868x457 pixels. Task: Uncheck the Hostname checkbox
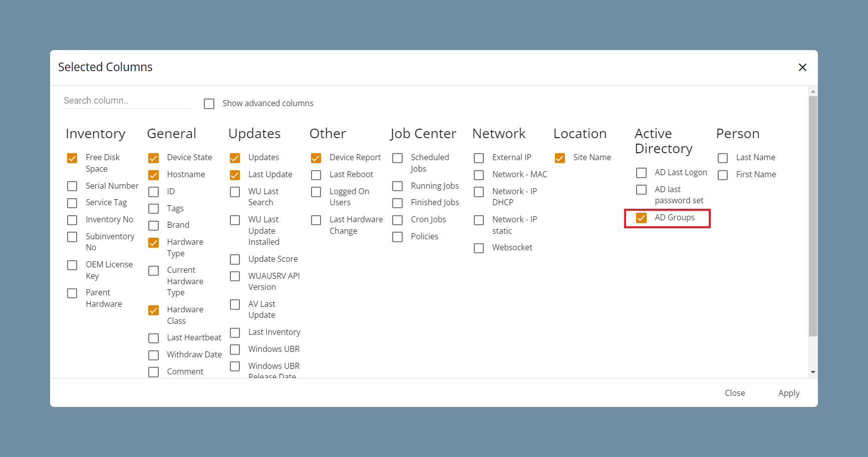pos(153,175)
